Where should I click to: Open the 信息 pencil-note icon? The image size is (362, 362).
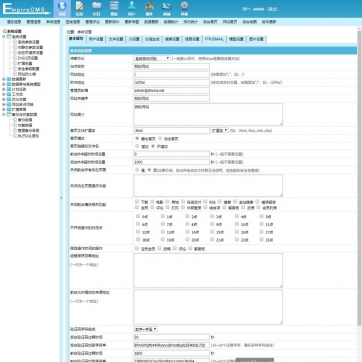[x=79, y=8]
